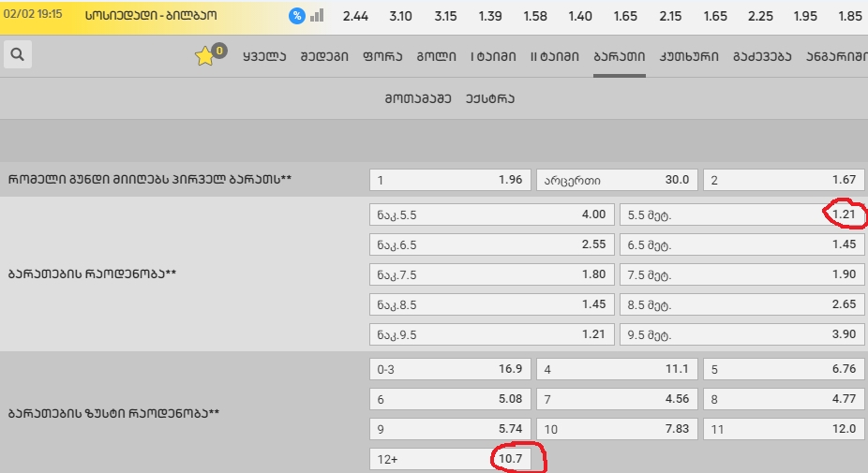Pick header odds 1.39

point(490,16)
